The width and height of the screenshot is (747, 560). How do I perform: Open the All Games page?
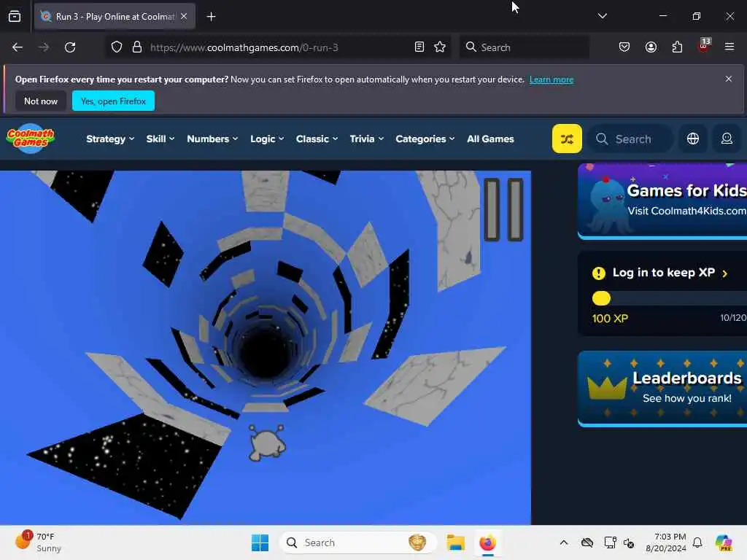(x=490, y=139)
